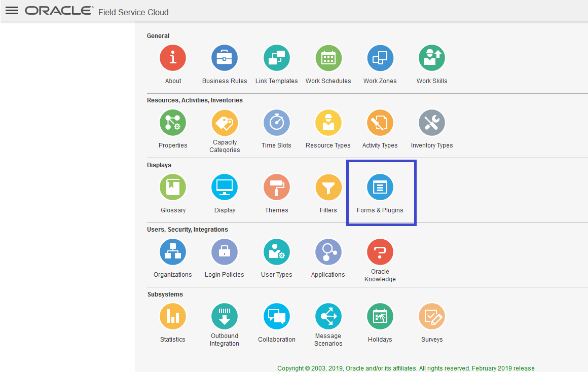The width and height of the screenshot is (588, 372).
Task: Open the Time Slots configuration
Action: (277, 122)
